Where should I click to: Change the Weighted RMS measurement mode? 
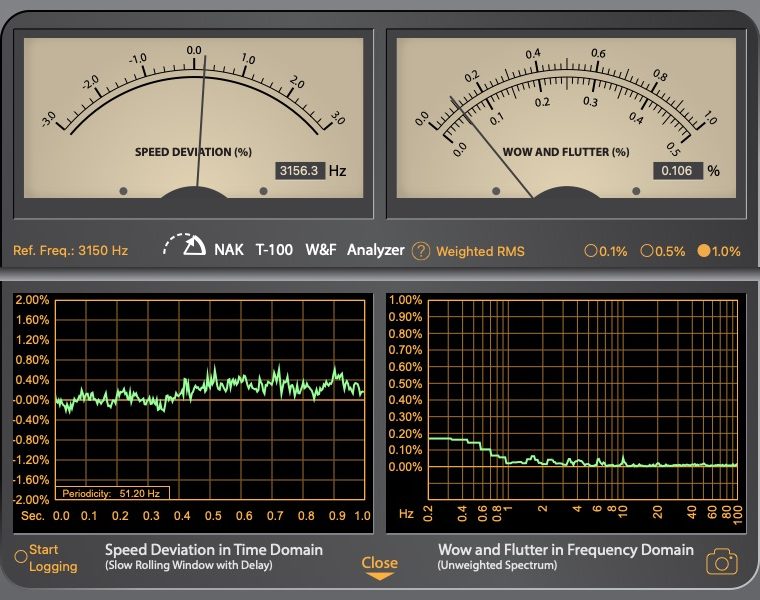point(480,251)
